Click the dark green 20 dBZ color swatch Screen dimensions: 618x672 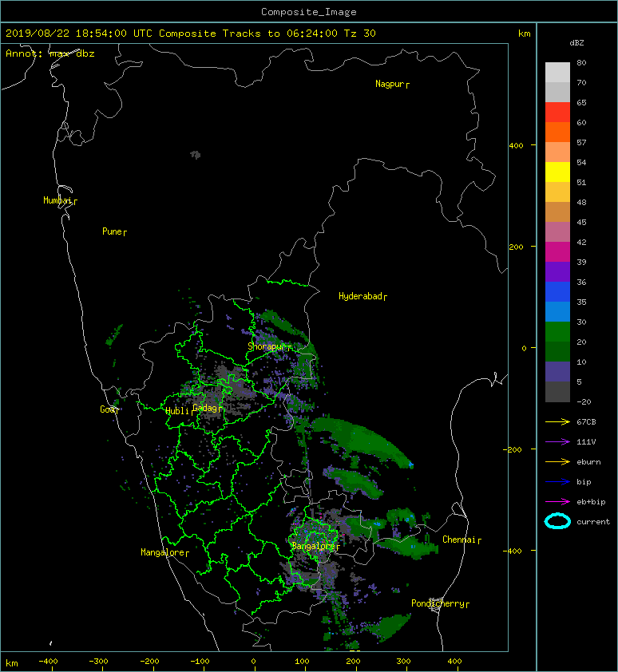point(557,352)
